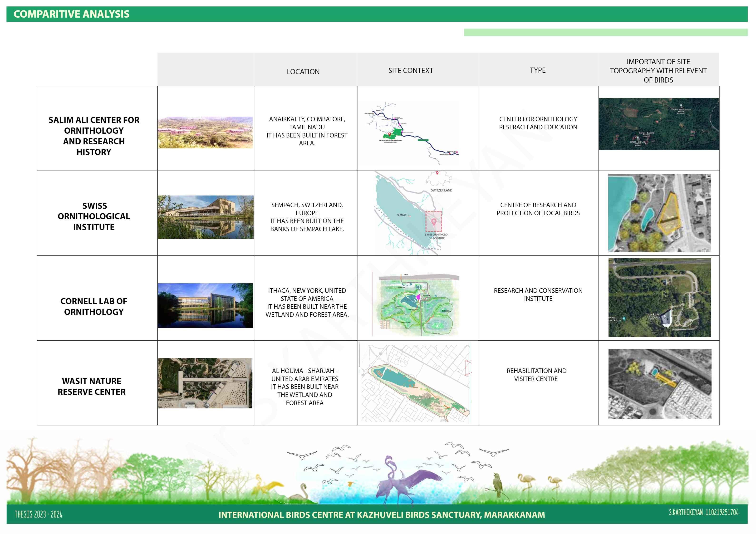Click the Wasit Nature Reserve aerial photo
The height and width of the screenshot is (534, 756).
tap(205, 383)
